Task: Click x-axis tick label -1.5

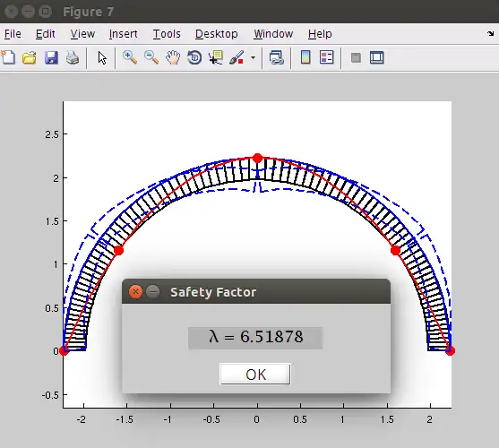Action: point(125,419)
